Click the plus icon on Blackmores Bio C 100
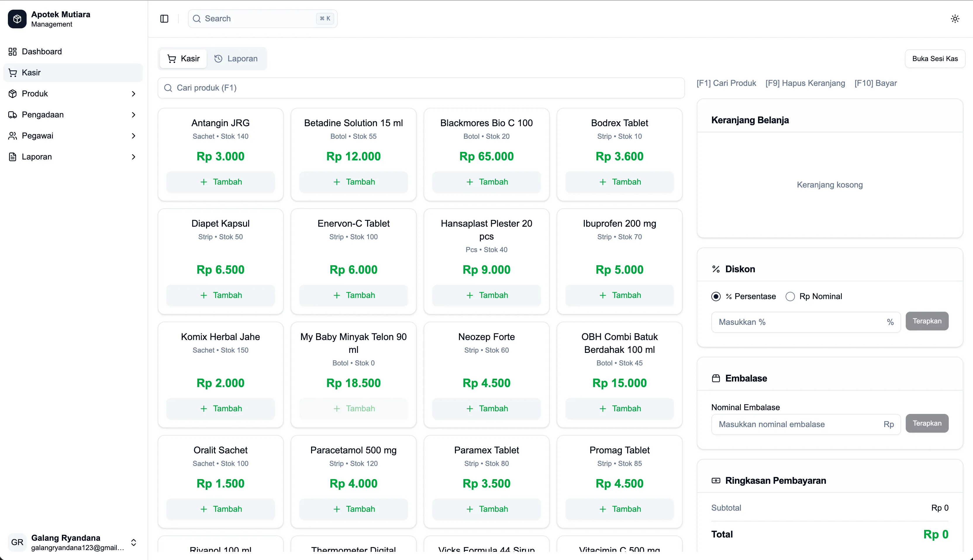The height and width of the screenshot is (560, 973). pos(470,182)
